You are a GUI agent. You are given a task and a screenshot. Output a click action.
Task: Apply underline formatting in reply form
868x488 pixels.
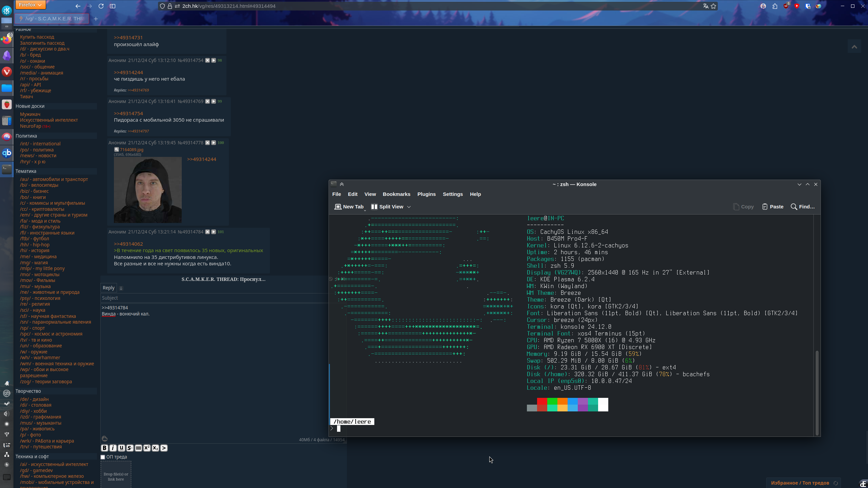pyautogui.click(x=121, y=448)
